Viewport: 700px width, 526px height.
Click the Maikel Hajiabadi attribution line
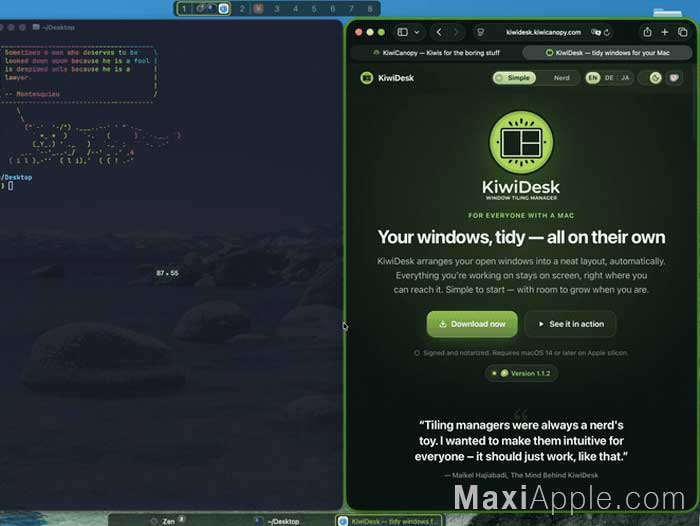coord(521,475)
